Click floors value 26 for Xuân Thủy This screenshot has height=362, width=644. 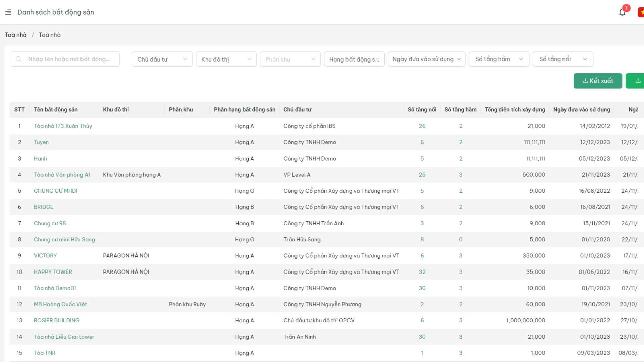422,126
